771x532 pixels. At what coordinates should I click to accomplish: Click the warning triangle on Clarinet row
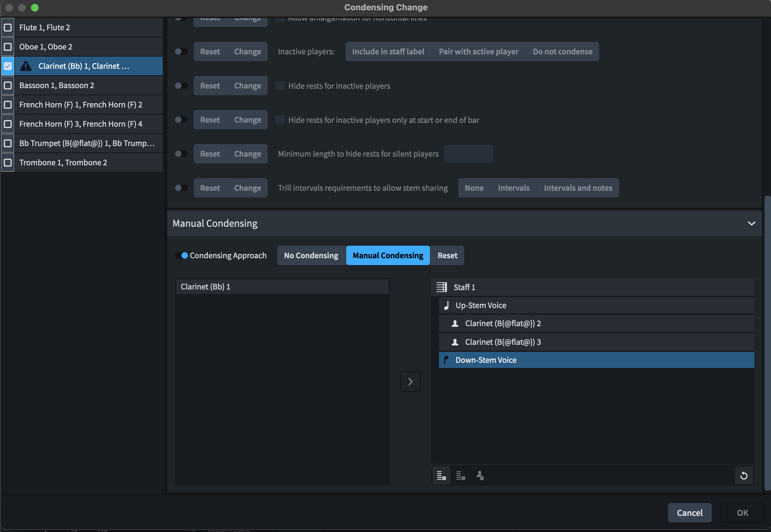coord(26,66)
